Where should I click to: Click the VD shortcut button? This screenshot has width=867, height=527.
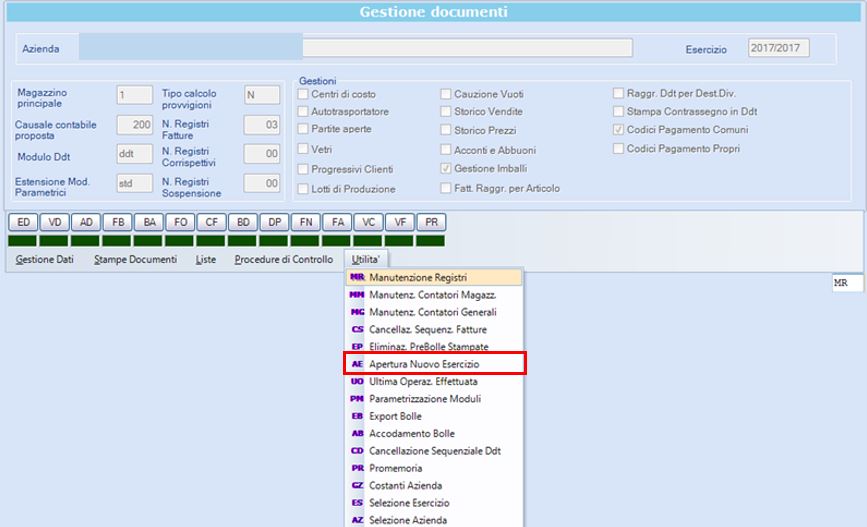(55, 222)
